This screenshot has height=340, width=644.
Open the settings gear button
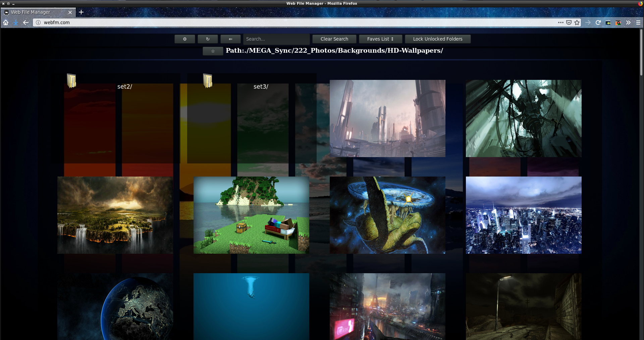184,39
